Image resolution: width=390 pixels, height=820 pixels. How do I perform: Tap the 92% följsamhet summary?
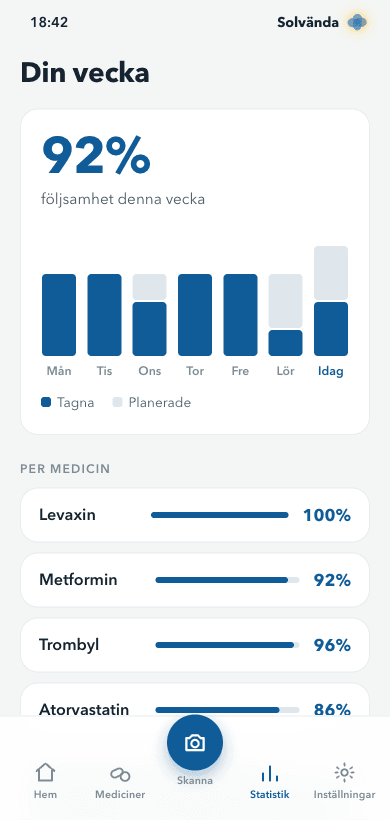click(x=123, y=170)
